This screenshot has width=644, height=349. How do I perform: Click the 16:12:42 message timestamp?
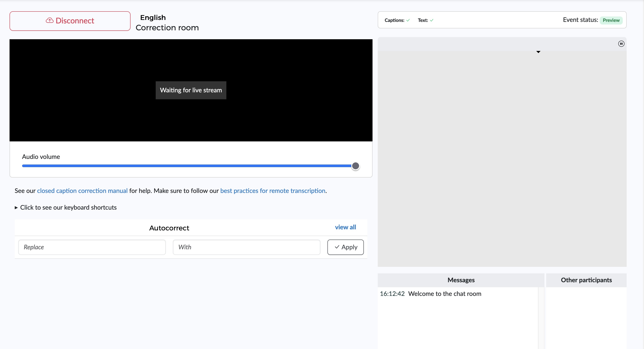click(x=392, y=294)
